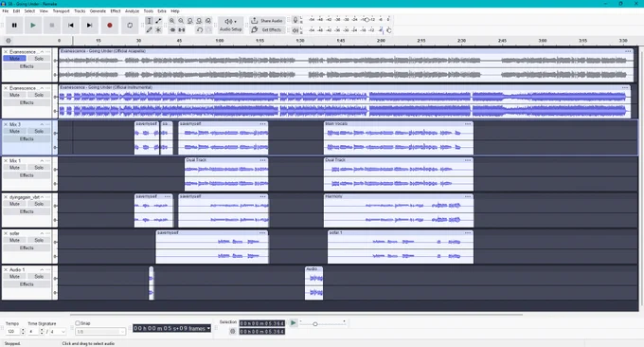Open the Audio Setup dropdown
This screenshot has width=644, height=347.
[x=231, y=25]
